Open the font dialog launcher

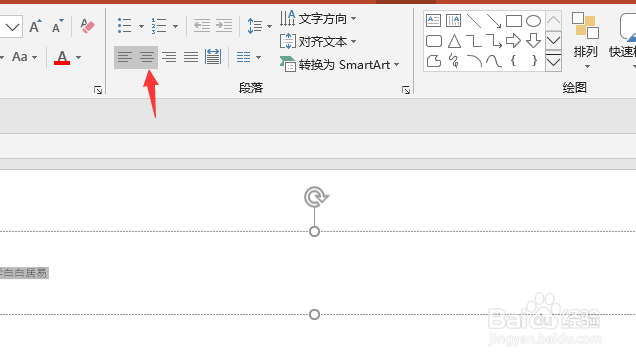98,90
